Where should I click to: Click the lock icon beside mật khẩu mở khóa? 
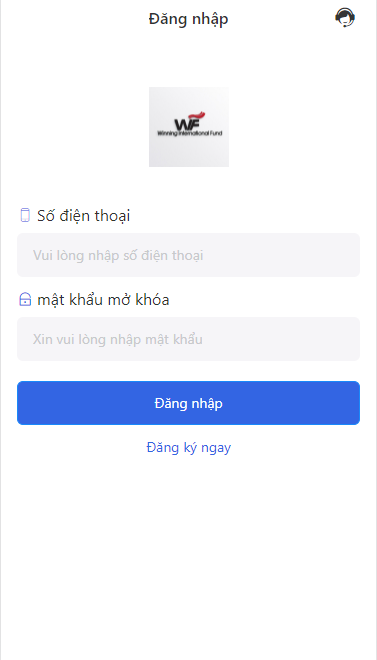coord(25,300)
